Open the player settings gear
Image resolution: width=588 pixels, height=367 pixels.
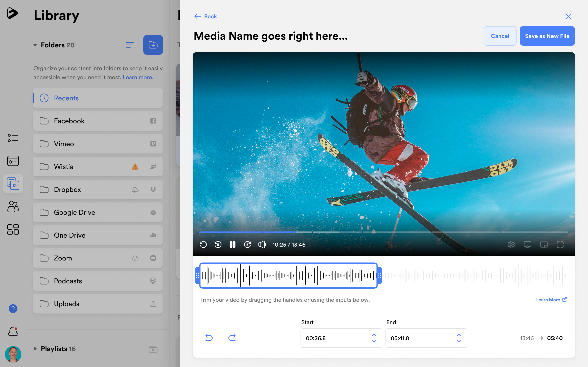pos(511,244)
